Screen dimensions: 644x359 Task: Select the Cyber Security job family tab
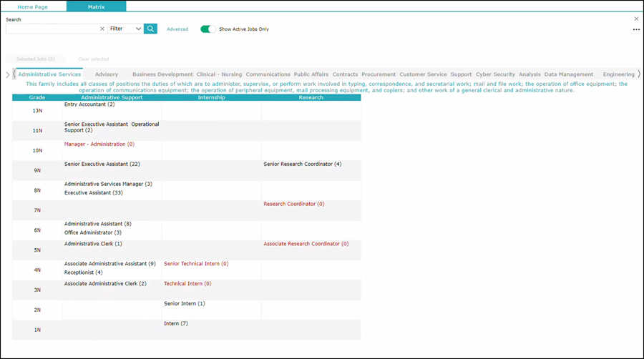[495, 74]
